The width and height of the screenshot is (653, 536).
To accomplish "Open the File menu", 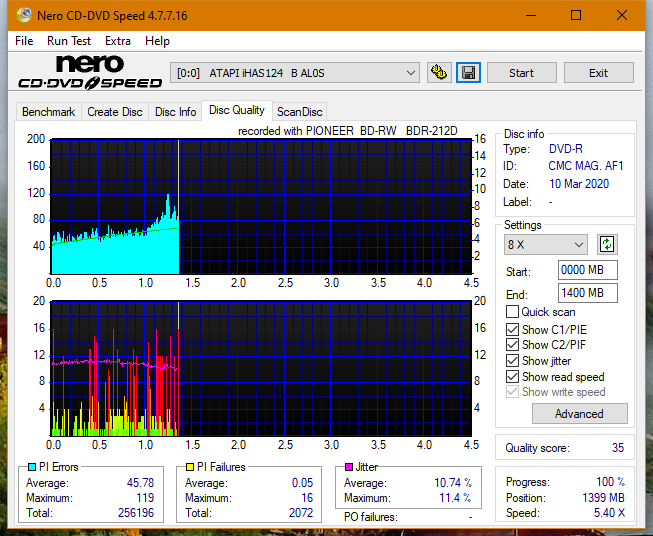I will coord(24,41).
